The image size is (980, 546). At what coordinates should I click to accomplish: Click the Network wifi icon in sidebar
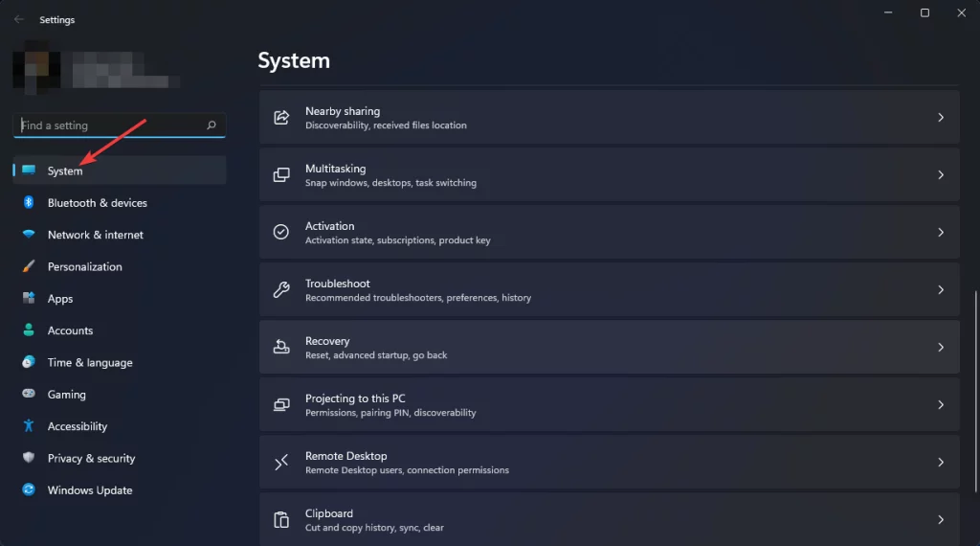point(29,234)
